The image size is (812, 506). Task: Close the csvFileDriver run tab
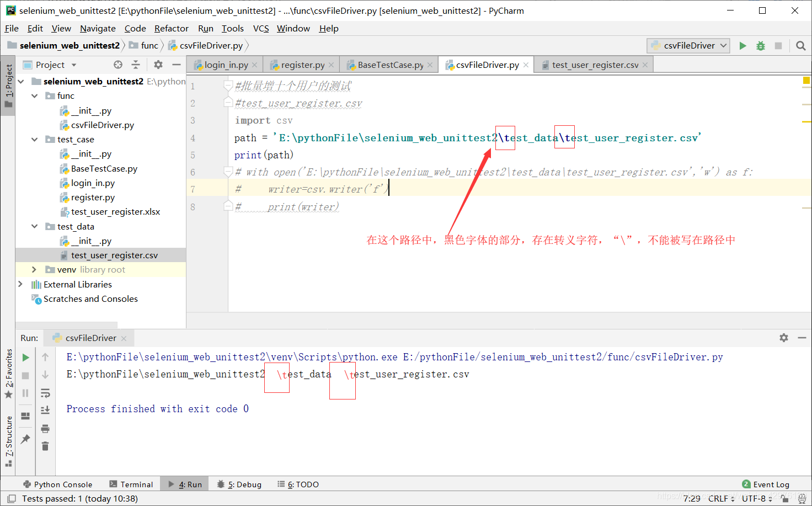[124, 338]
